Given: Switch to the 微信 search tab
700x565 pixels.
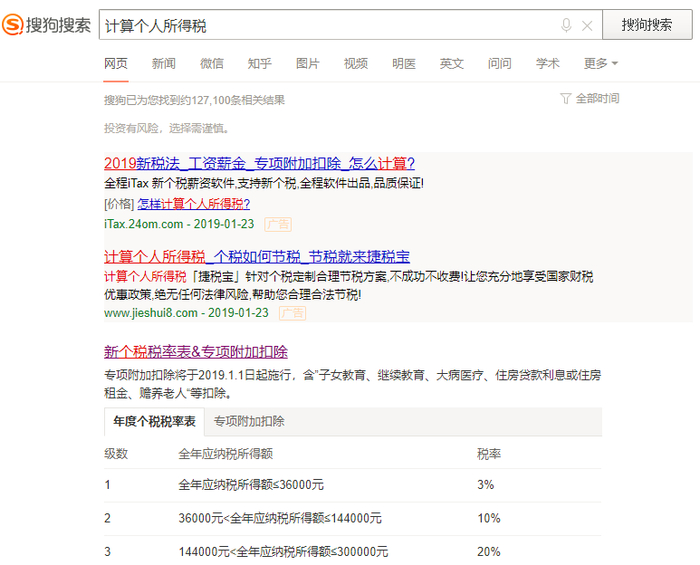Looking at the screenshot, I should (x=212, y=63).
